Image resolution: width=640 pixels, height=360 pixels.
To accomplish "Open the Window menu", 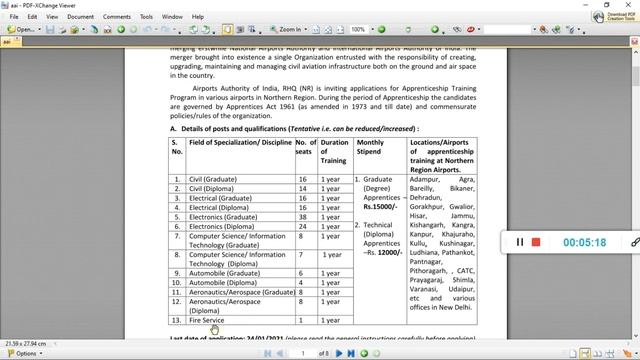I will (x=172, y=17).
